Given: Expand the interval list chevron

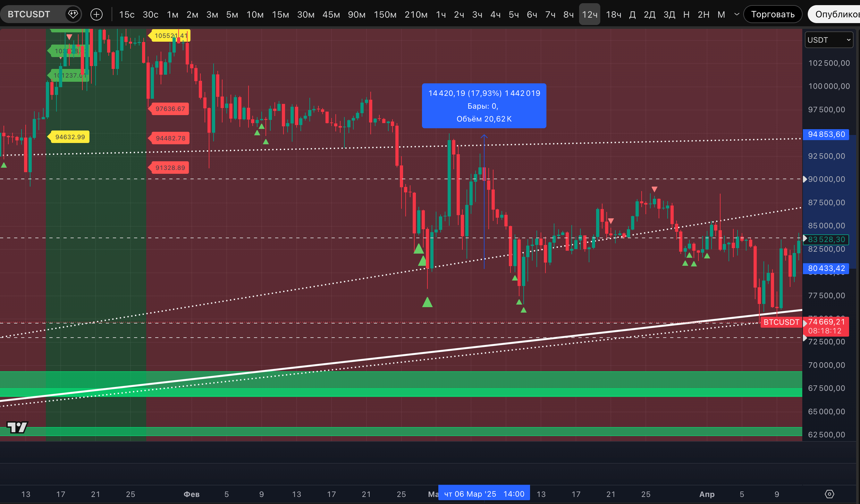Looking at the screenshot, I should point(737,14).
